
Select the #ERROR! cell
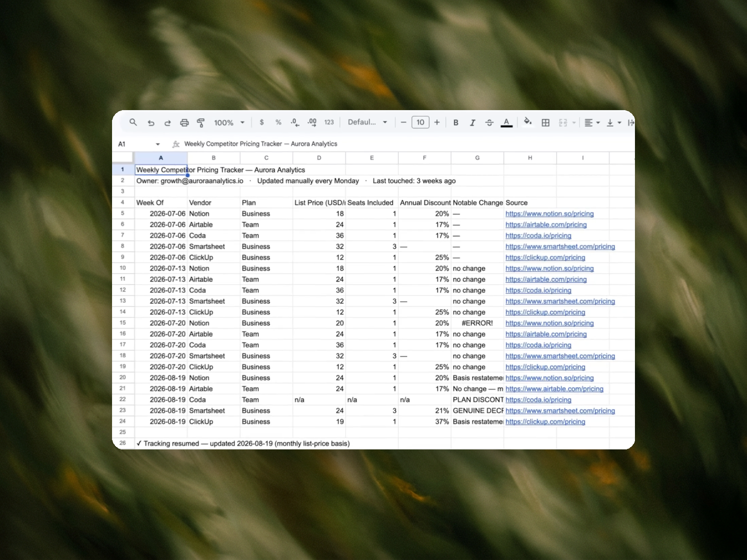(x=477, y=323)
